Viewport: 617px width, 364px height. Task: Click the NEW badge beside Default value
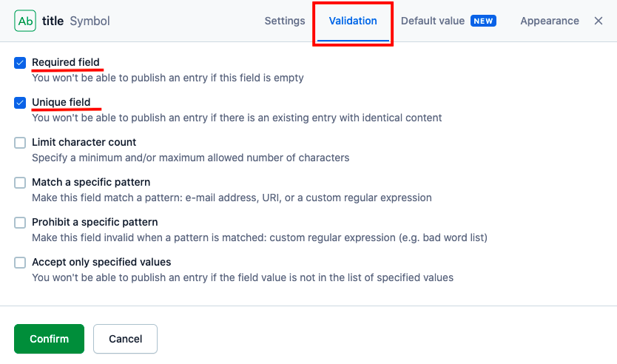point(483,21)
